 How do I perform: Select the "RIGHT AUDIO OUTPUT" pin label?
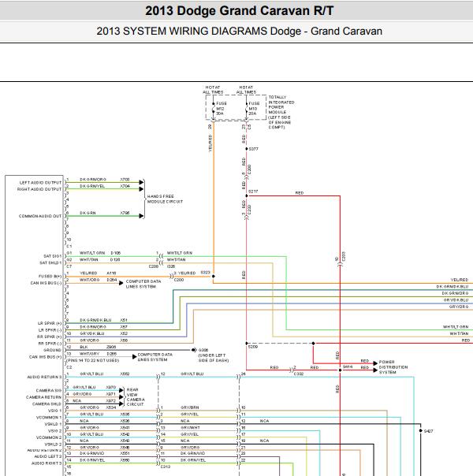click(x=39, y=189)
